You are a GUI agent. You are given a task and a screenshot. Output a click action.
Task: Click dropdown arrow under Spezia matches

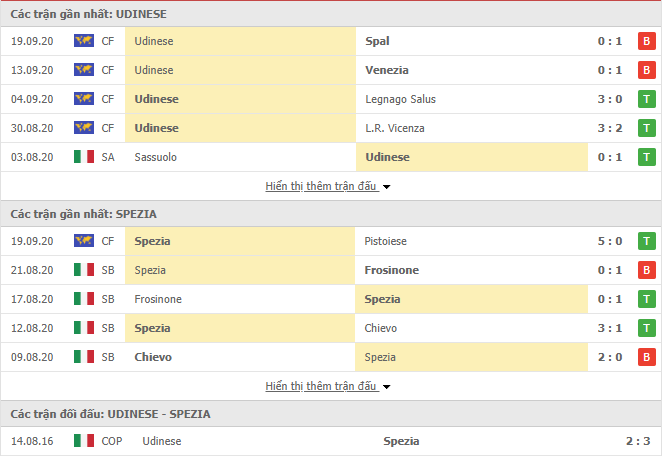(386, 387)
